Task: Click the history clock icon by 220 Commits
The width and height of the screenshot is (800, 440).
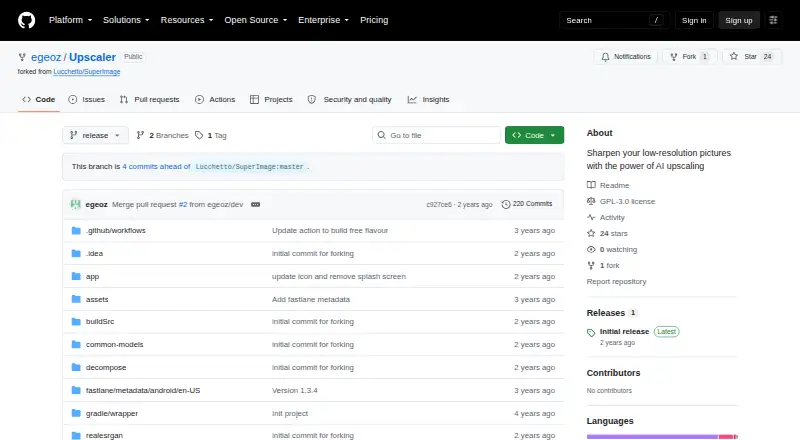Action: [x=506, y=204]
